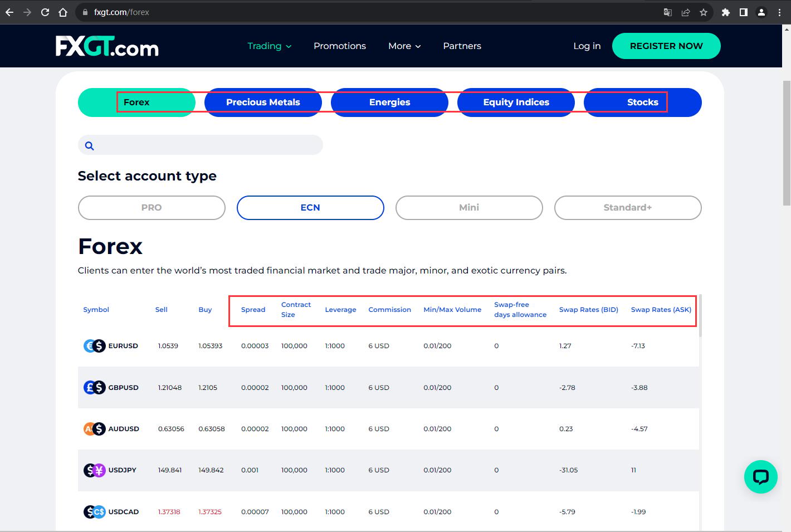Open the Log in link
The image size is (791, 532).
[587, 46]
